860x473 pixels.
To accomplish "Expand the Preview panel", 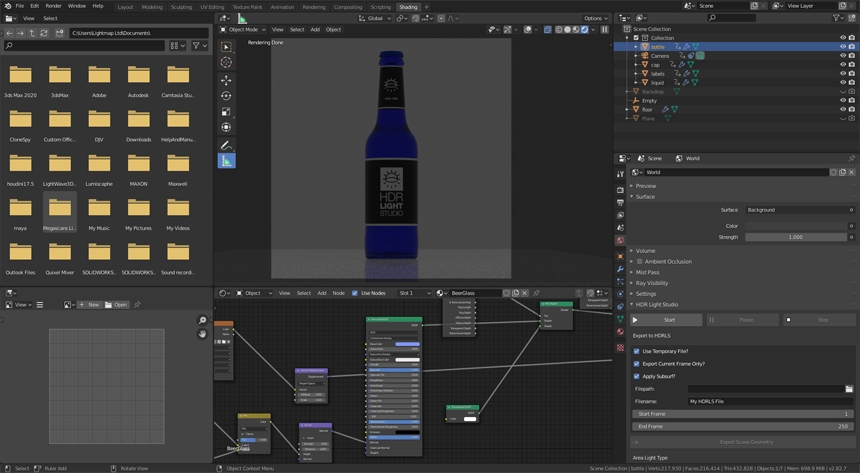I will pos(645,186).
